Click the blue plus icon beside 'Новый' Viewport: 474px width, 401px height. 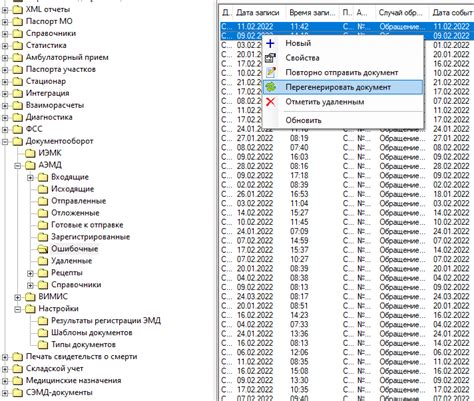point(270,43)
